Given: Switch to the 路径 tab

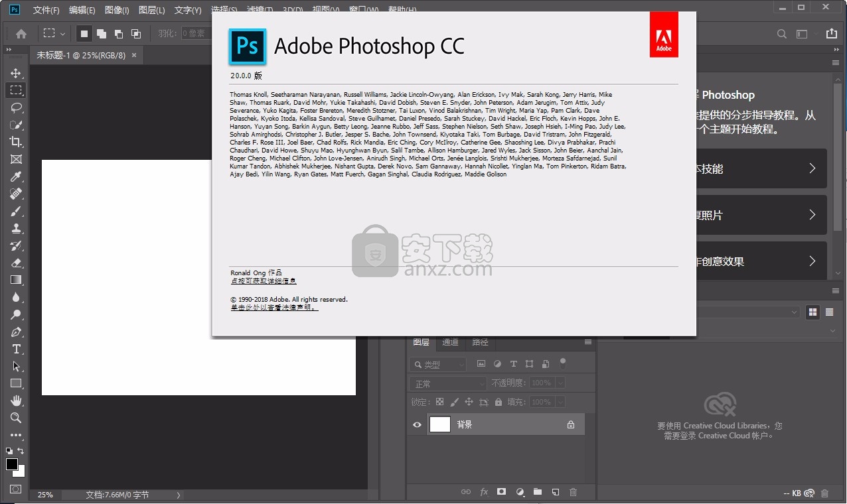Looking at the screenshot, I should point(480,342).
